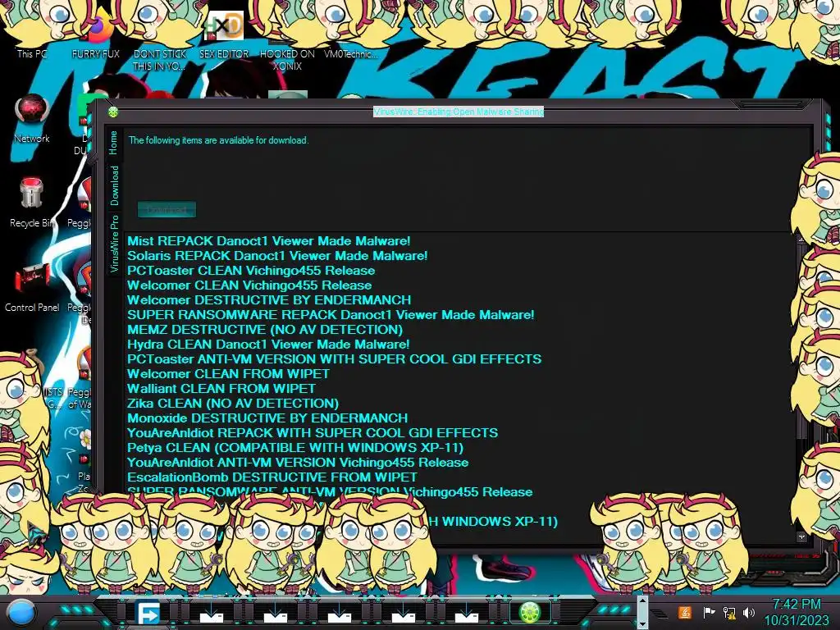Select 'YouAreAnIdiot REPACK WITH SUPER COOL GDI EFFECTS' row
The height and width of the screenshot is (630, 840).
(313, 433)
